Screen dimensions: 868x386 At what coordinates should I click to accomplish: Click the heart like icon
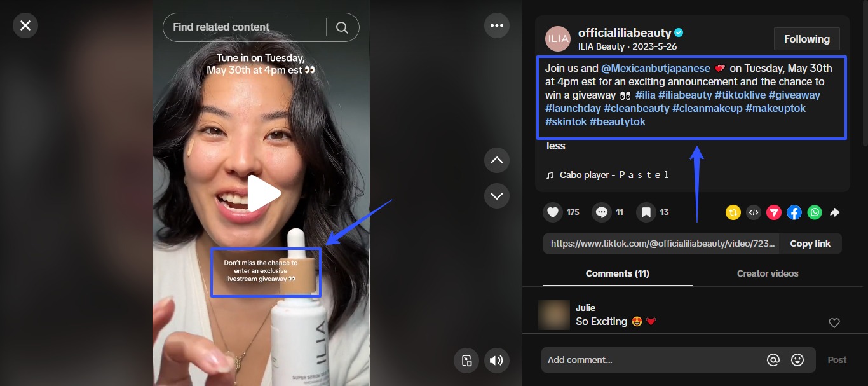point(553,212)
